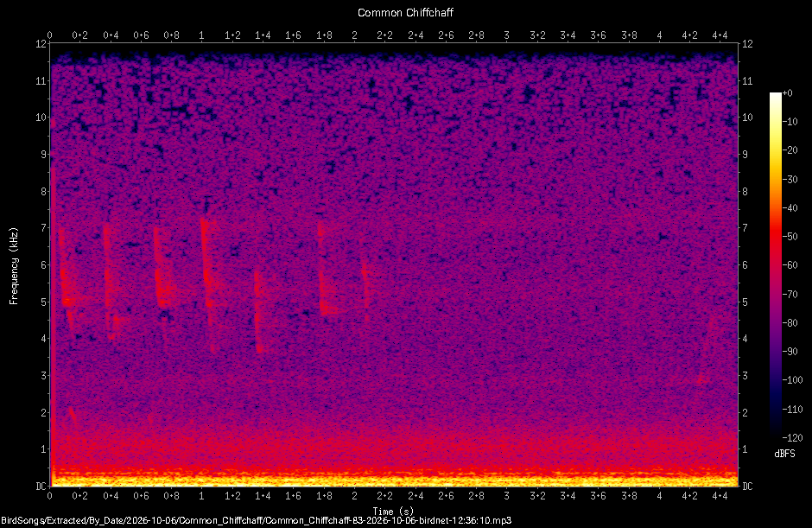
Task: Click "DC" on the right frequency axis
Action: [x=747, y=486]
